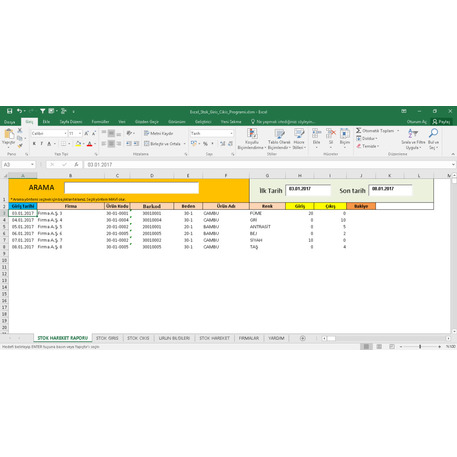This screenshot has width=457, height=457.
Task: Open the Calibri font name dropdown
Action: (49, 133)
